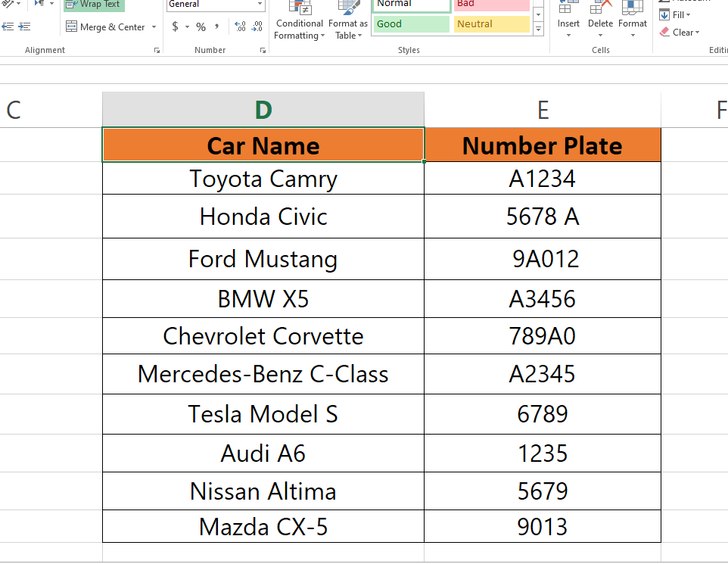
Task: Open the Merge & Center dropdown arrow
Action: click(154, 27)
